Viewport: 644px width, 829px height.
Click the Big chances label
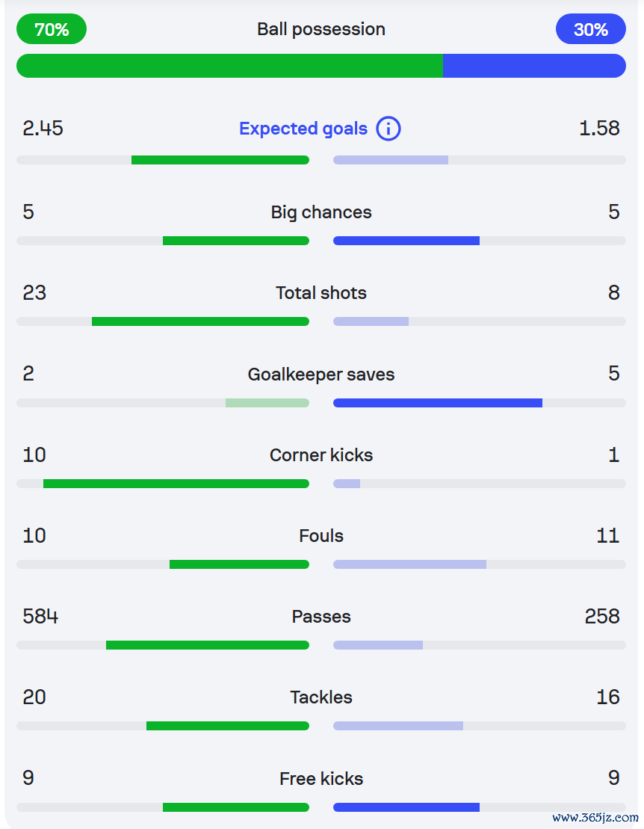point(321,212)
